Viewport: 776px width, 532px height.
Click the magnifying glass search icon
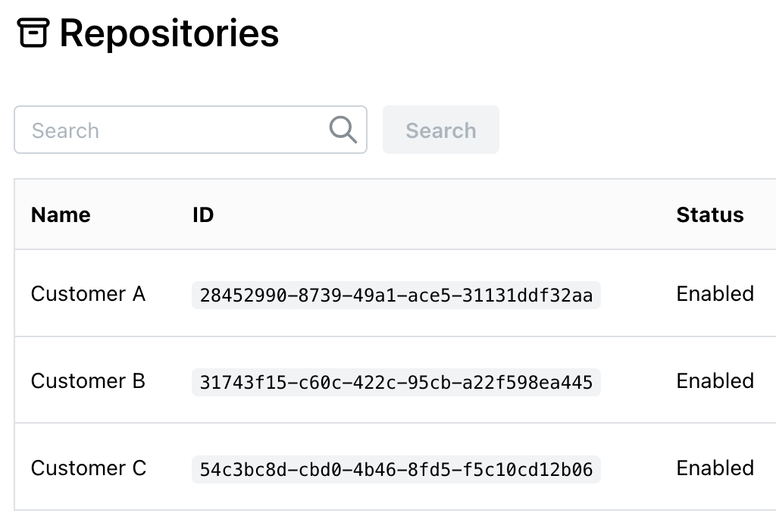(x=343, y=130)
